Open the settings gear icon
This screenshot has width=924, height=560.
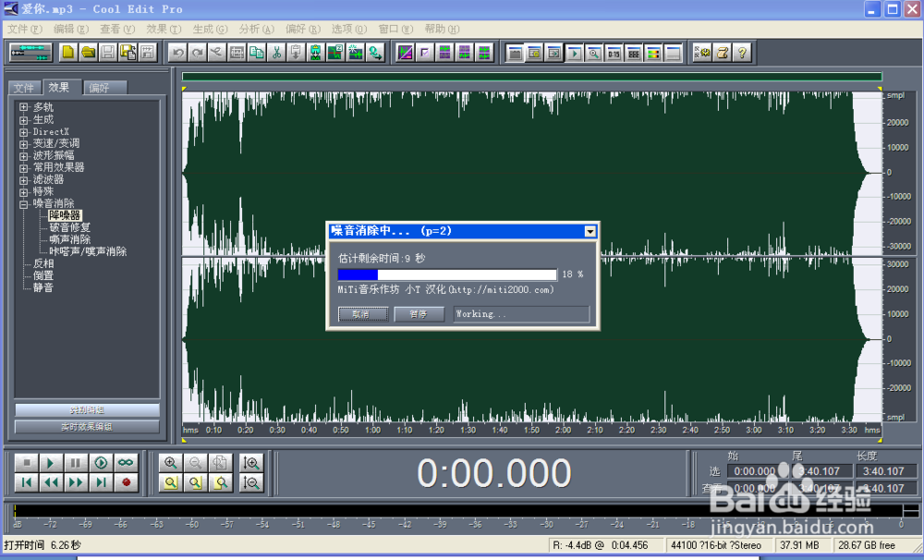(x=702, y=53)
